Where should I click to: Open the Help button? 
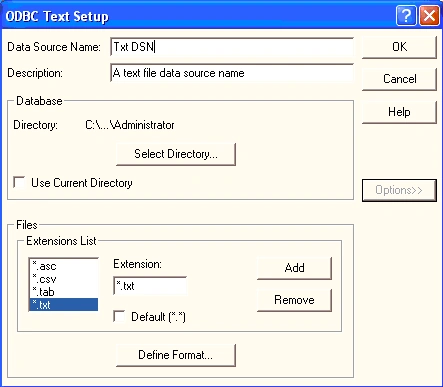[399, 112]
